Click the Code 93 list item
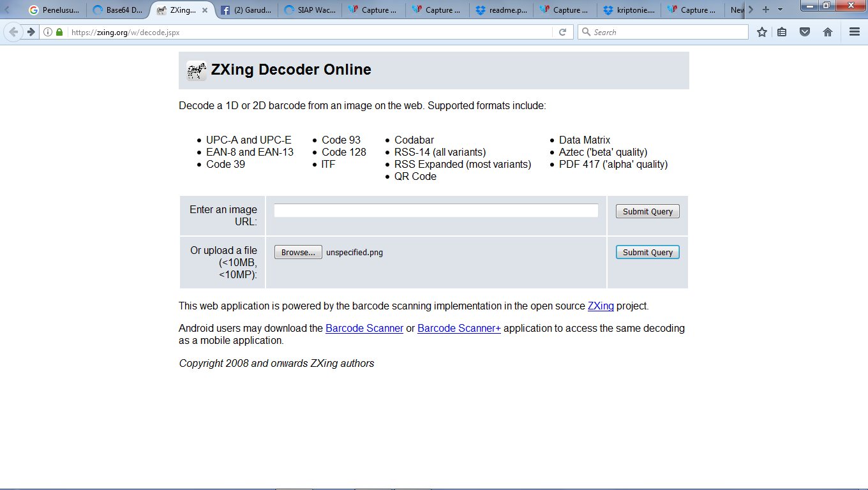This screenshot has height=490, width=868. (341, 140)
